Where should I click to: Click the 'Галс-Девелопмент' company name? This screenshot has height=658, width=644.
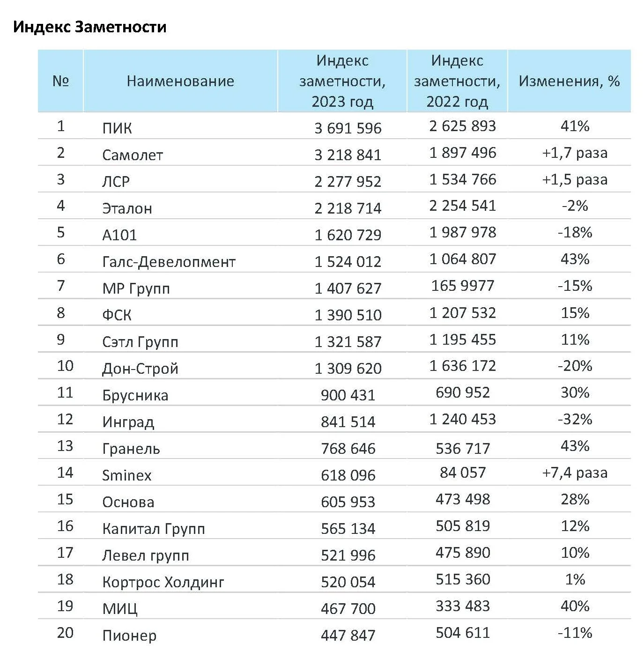pyautogui.click(x=169, y=261)
